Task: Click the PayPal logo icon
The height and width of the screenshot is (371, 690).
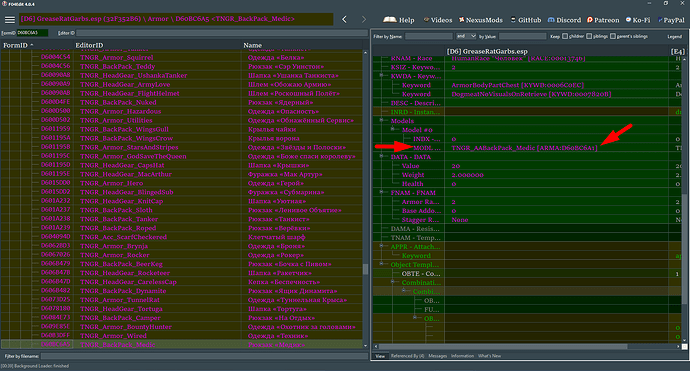Action: tap(660, 20)
